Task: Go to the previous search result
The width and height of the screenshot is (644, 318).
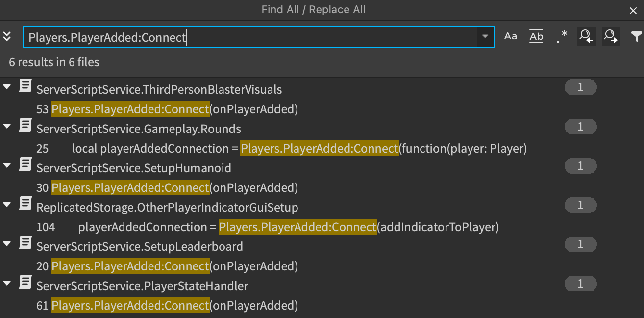Action: [587, 36]
